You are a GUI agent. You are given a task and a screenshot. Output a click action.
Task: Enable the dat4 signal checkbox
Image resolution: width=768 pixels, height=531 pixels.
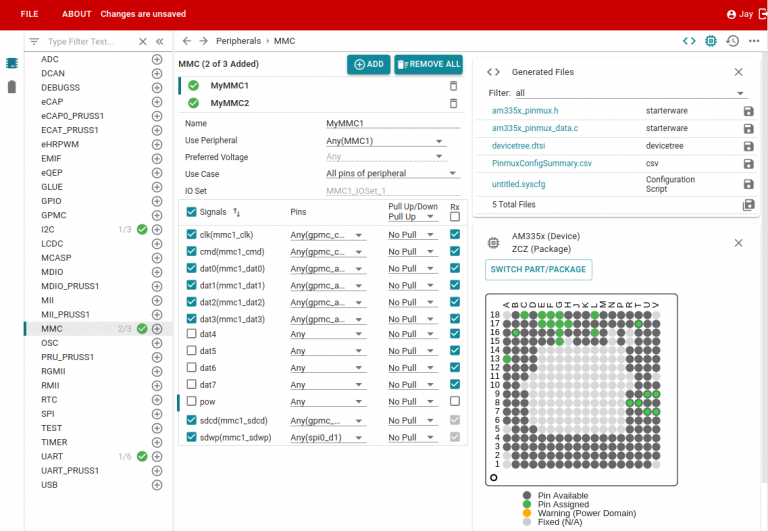[192, 334]
